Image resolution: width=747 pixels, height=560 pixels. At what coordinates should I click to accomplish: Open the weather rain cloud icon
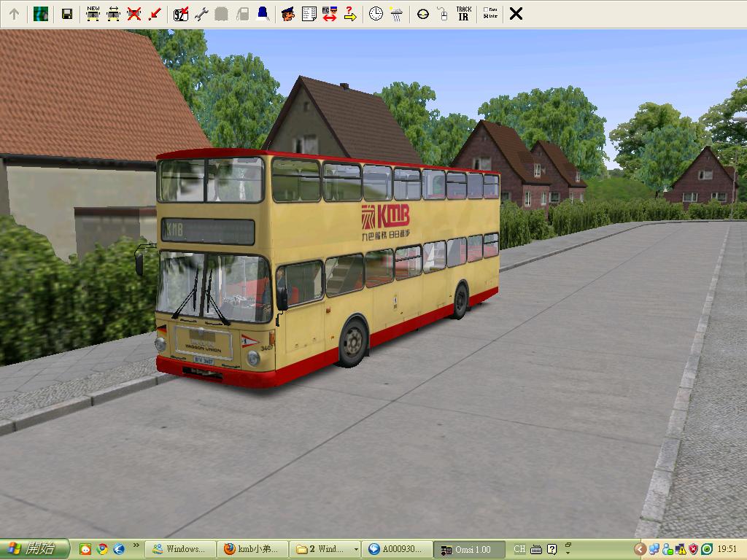tap(396, 15)
